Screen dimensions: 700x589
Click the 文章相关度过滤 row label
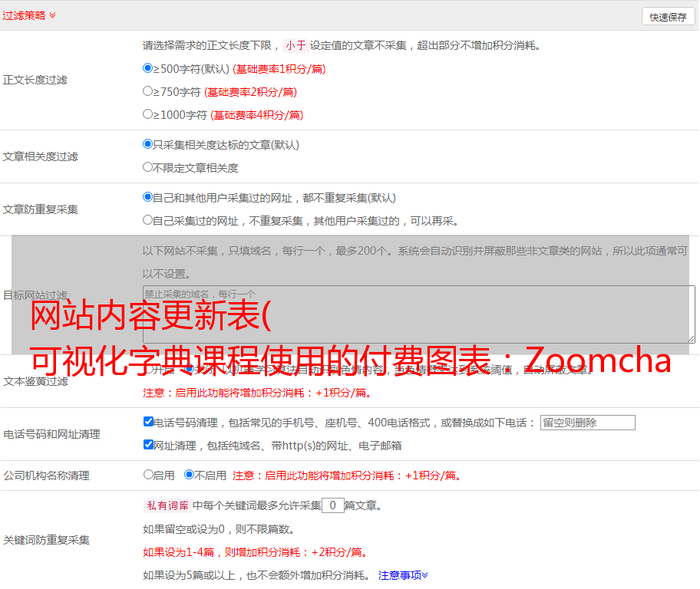pyautogui.click(x=41, y=156)
